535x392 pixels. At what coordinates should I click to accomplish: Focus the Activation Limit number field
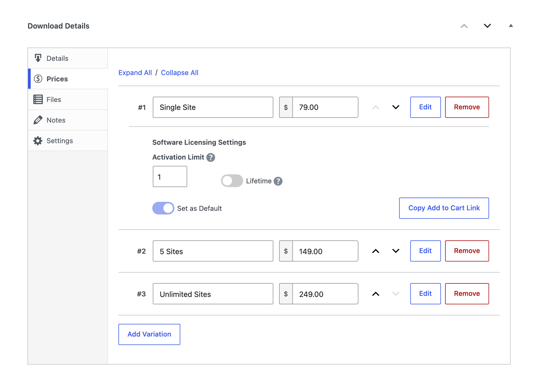(x=170, y=176)
